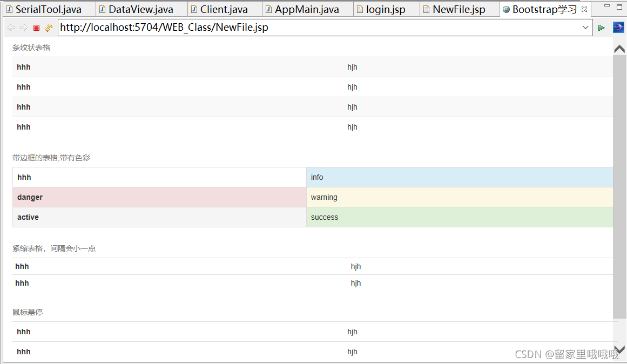The image size is (627, 364).
Task: Click the yellow warning table cell
Action: (460, 197)
